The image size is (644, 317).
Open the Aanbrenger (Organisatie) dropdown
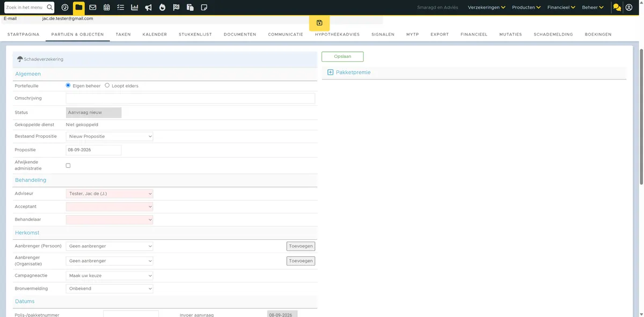[109, 261]
